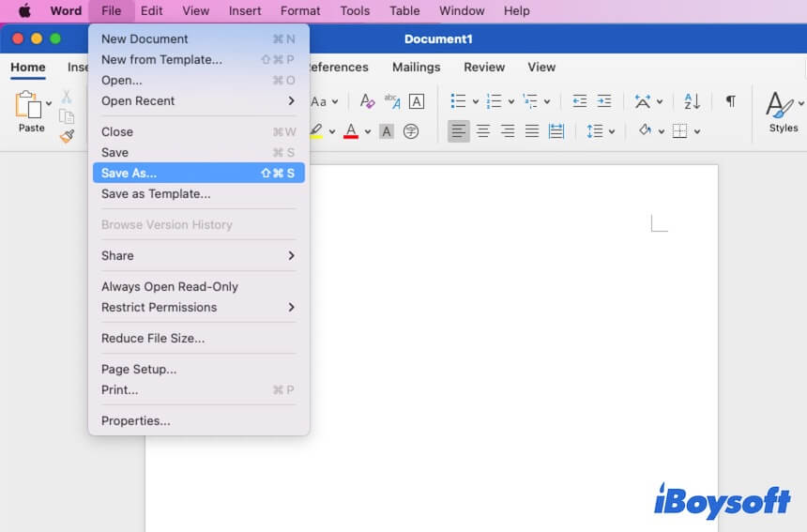Expand the bullet list dropdown arrow
Viewport: 807px width, 532px height.
475,101
